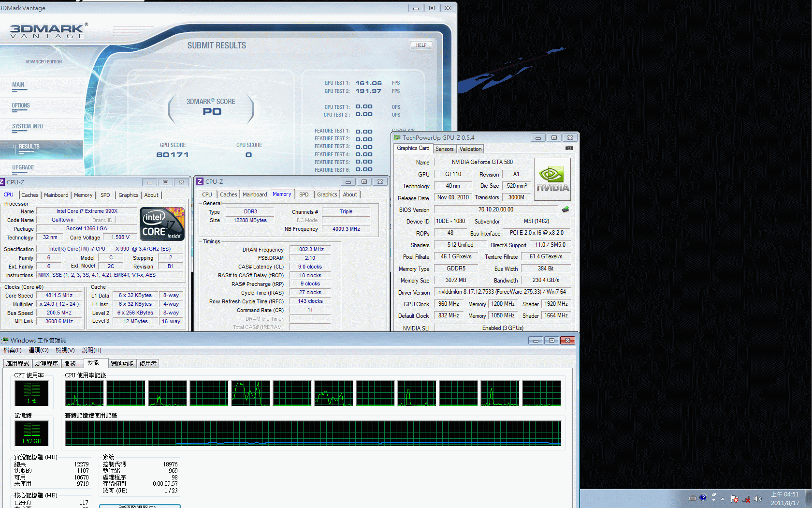Open OPTIONS in 3DMark Vantage sidebar
This screenshot has width=812, height=508.
(21, 105)
